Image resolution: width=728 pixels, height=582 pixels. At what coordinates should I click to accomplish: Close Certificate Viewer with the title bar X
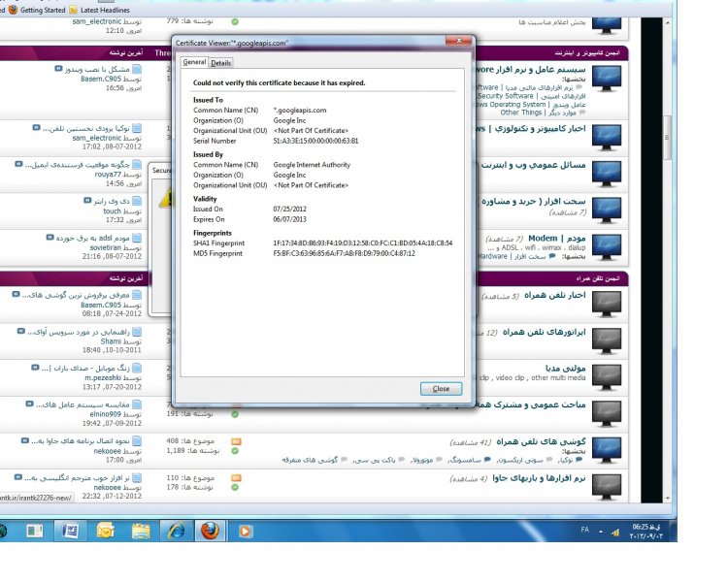pyautogui.click(x=459, y=41)
